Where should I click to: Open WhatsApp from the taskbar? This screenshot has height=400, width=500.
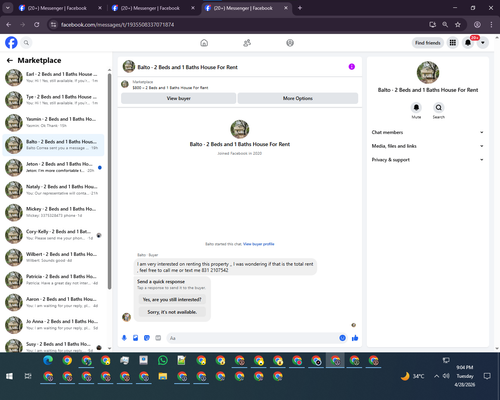163,360
